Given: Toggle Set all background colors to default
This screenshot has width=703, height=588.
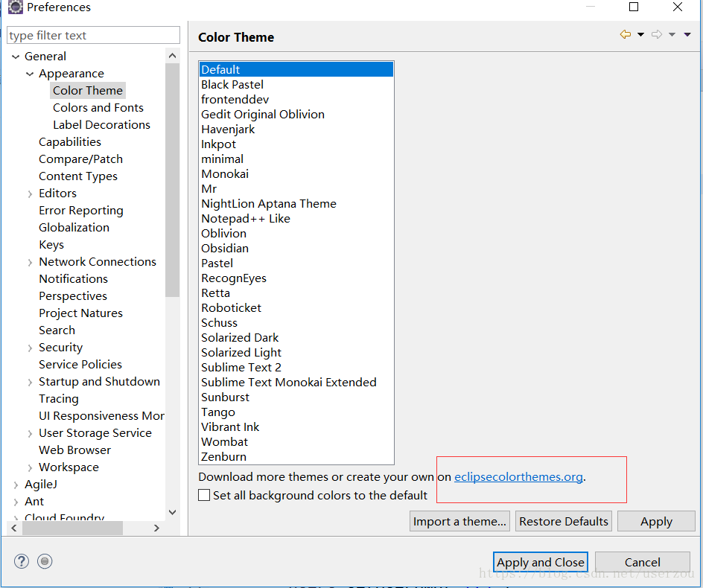Looking at the screenshot, I should [204, 495].
